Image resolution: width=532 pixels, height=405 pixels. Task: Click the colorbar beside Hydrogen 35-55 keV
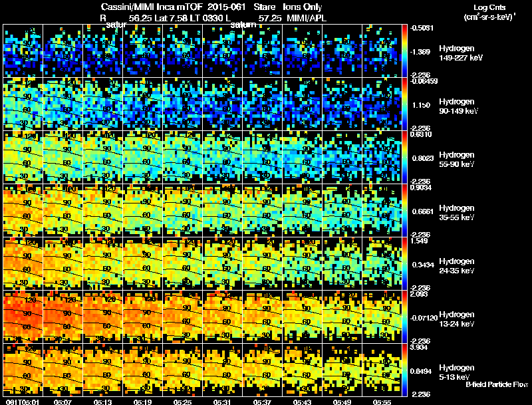click(404, 211)
